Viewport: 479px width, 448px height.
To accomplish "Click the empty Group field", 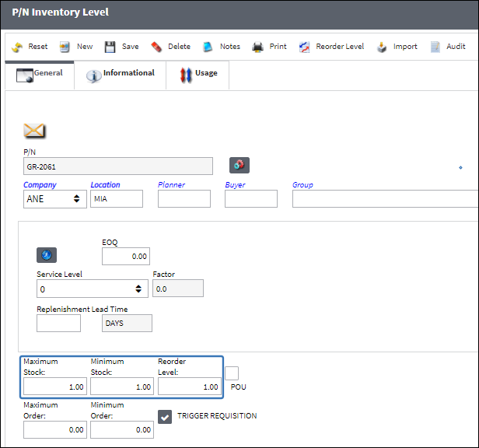I will (x=385, y=198).
